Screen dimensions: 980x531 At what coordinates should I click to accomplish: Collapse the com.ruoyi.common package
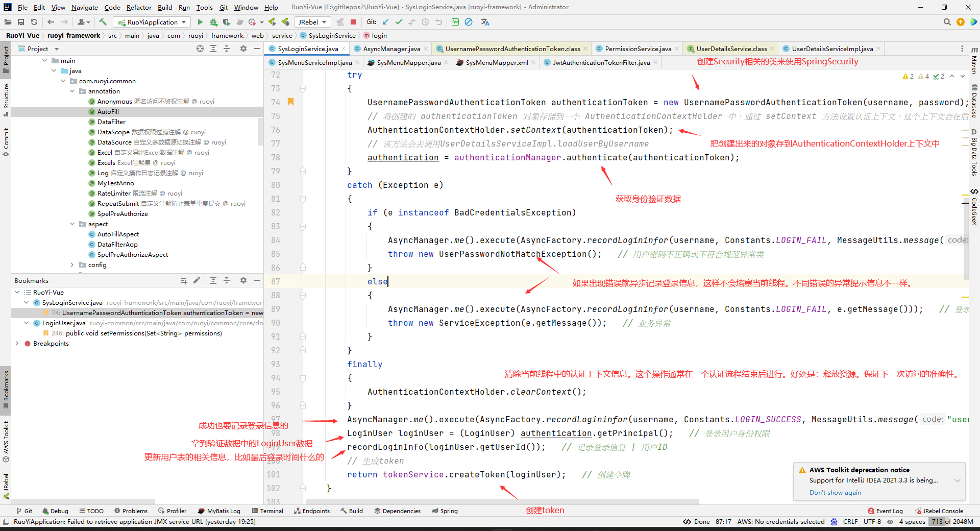[63, 81]
